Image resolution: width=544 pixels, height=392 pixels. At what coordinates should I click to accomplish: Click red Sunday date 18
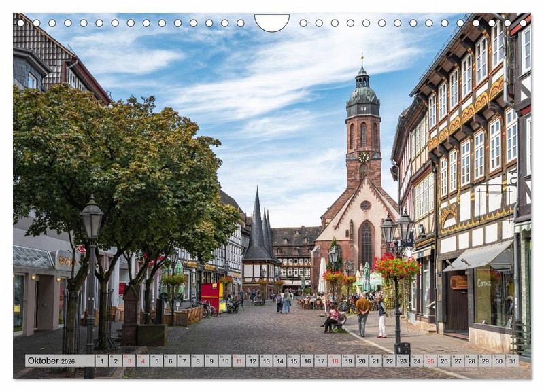[x=334, y=361]
